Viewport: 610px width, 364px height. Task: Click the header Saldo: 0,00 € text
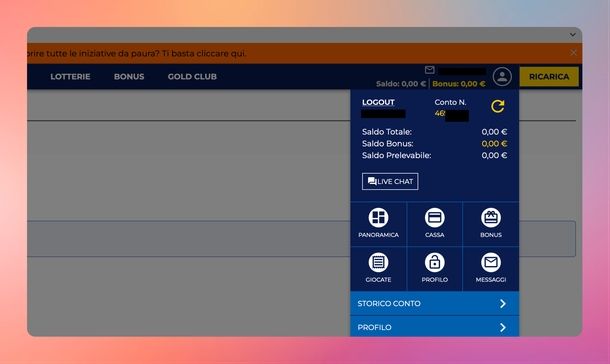click(401, 84)
